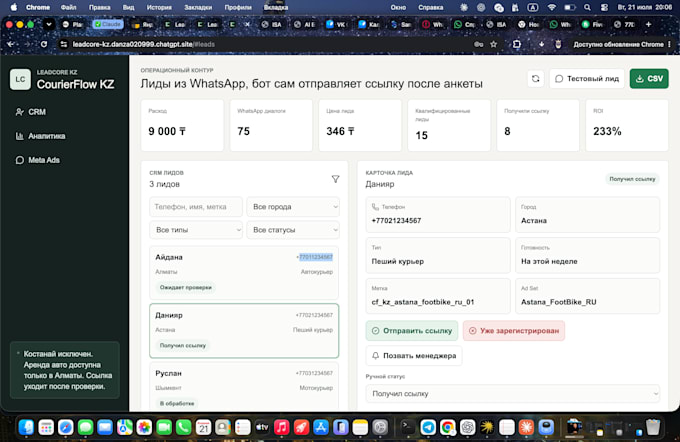This screenshot has height=442, width=680.
Task: Focus the Телефон, имя, метка search field
Action: tap(196, 207)
